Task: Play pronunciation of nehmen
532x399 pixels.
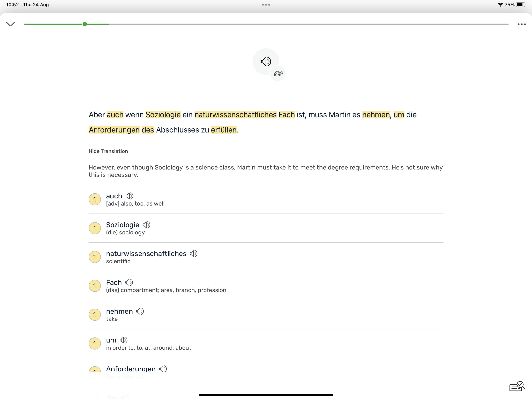Action: [140, 311]
